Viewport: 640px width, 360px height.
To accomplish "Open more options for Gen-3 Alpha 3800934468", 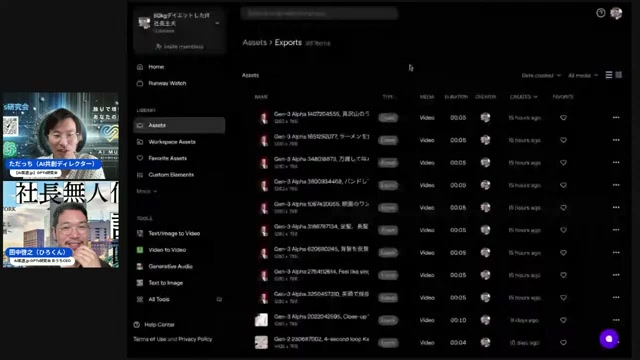I will [616, 185].
